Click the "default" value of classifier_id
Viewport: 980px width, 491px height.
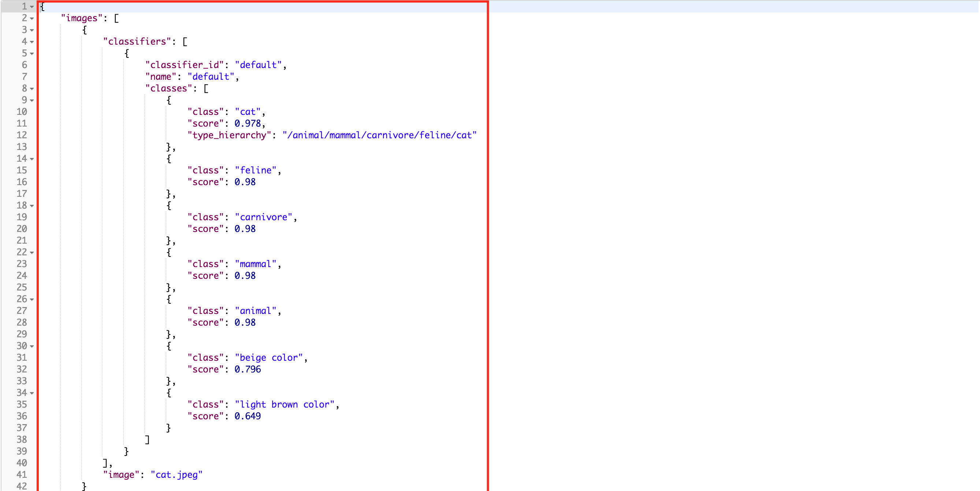coord(258,65)
